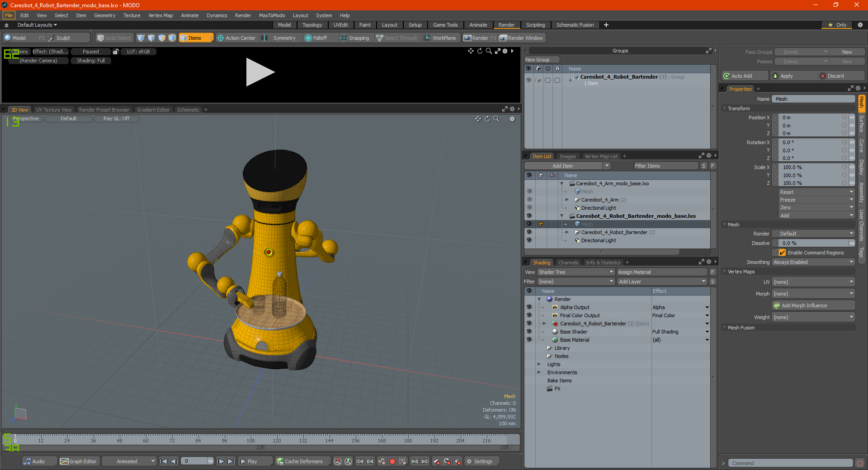
Task: Click the red record keyframe button
Action: [x=392, y=461]
